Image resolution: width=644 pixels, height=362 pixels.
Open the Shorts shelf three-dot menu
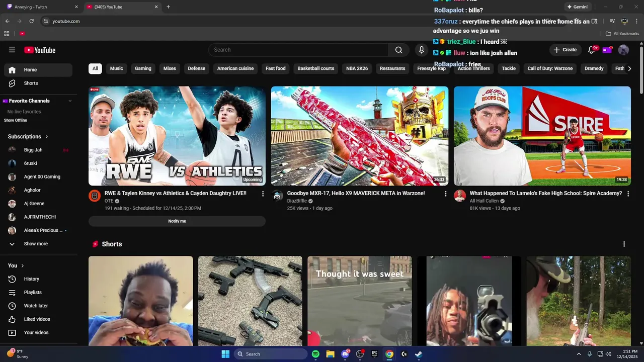(624, 244)
